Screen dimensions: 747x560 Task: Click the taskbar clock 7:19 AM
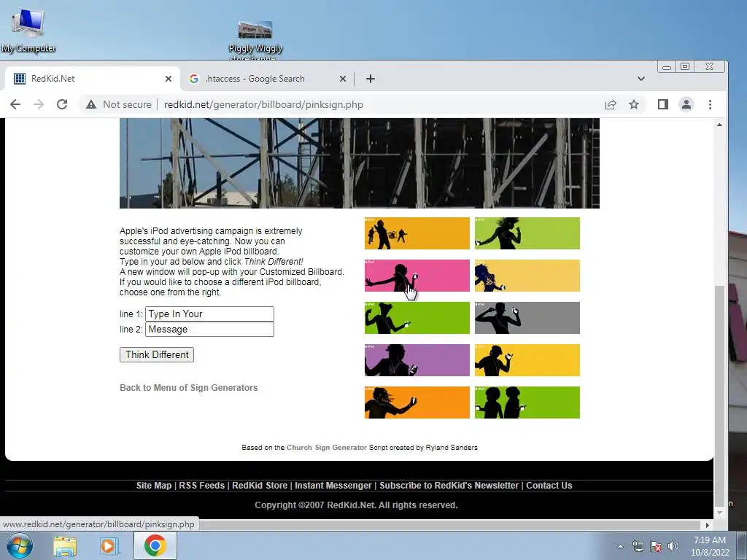click(710, 545)
